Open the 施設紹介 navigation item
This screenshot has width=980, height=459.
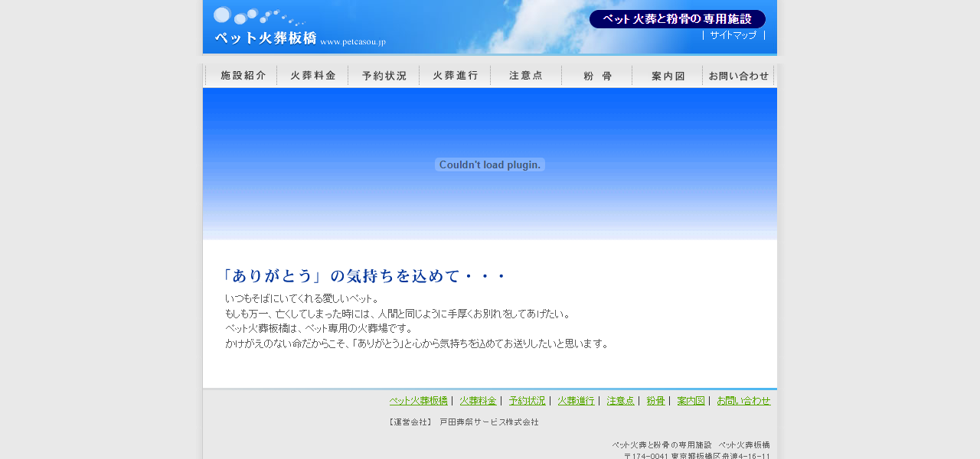[242, 76]
